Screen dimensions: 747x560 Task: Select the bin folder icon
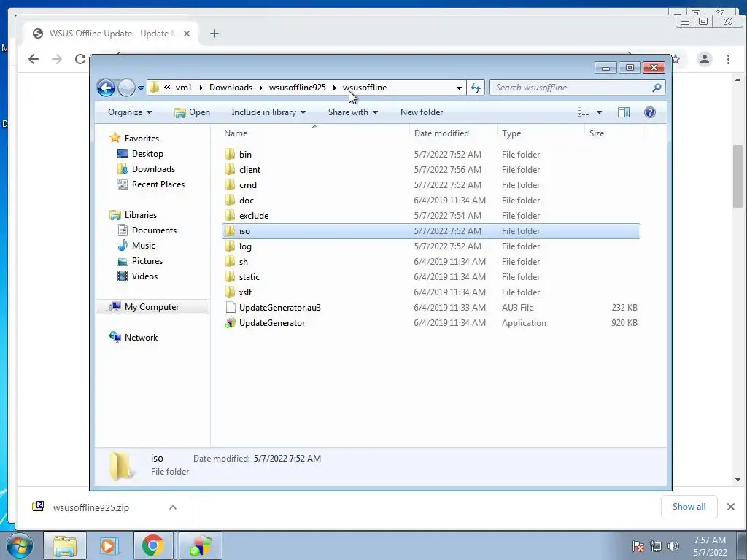tap(230, 155)
